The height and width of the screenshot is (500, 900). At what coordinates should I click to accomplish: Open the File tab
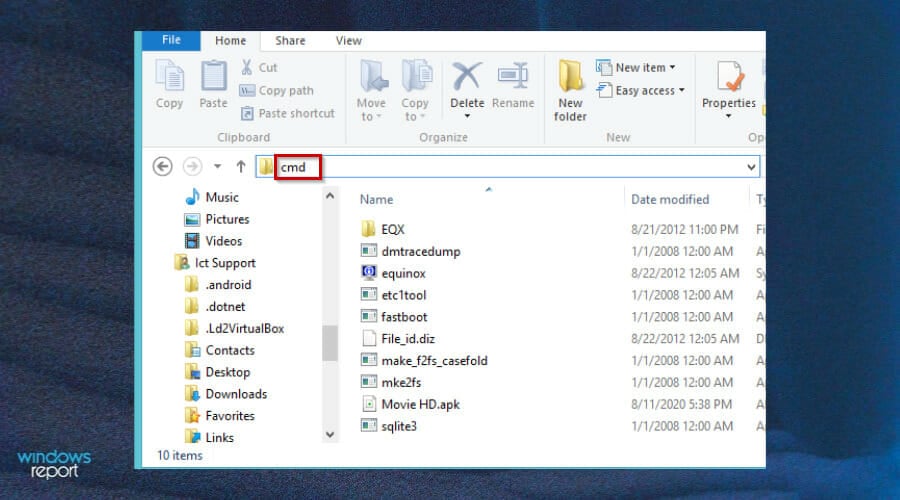tap(171, 40)
